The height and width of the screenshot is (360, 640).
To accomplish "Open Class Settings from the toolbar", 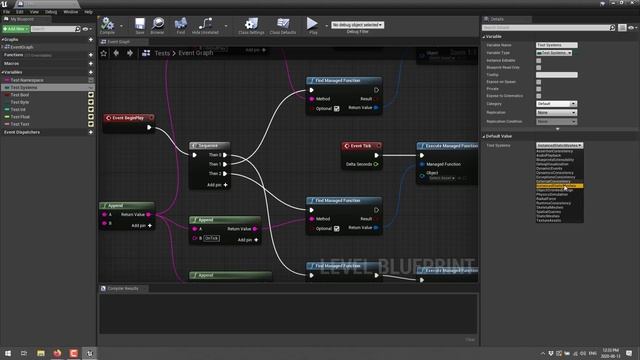I will [251, 24].
